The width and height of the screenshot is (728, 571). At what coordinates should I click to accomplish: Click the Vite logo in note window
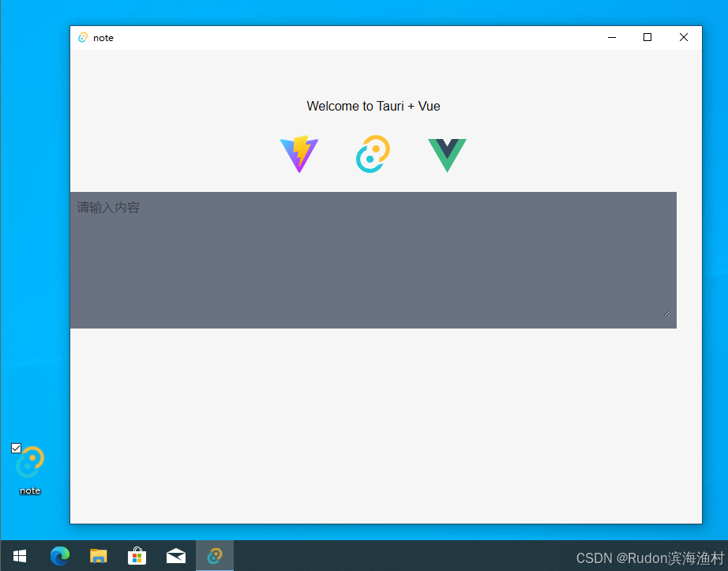coord(299,154)
